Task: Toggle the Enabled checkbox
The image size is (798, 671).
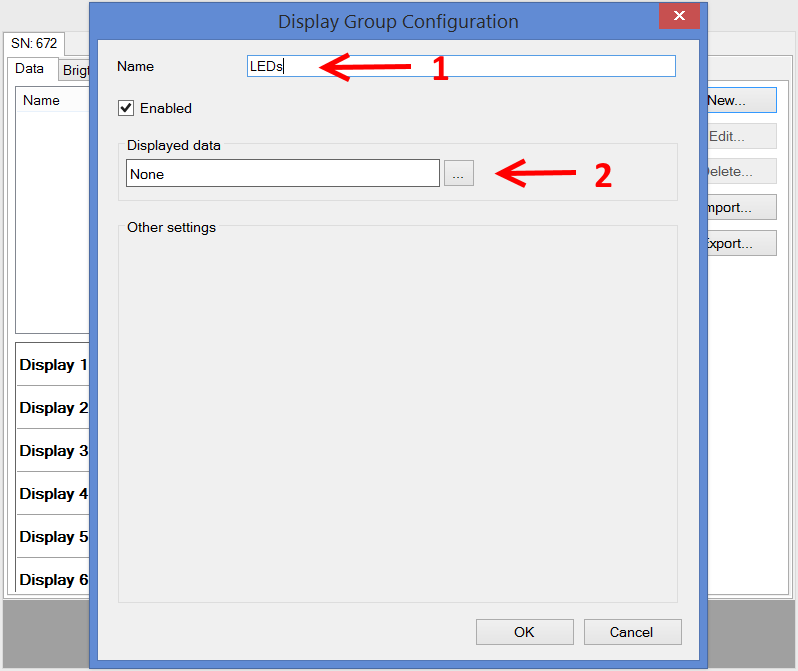Action: [x=126, y=108]
